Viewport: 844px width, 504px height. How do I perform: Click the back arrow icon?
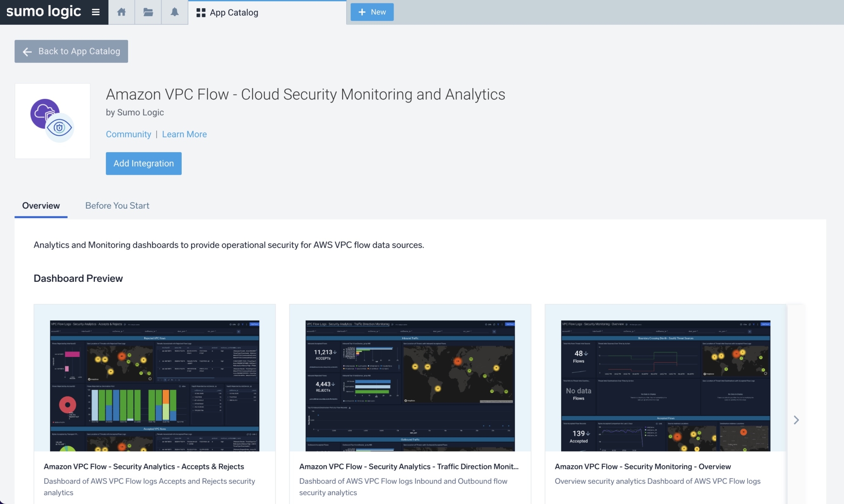pyautogui.click(x=27, y=52)
